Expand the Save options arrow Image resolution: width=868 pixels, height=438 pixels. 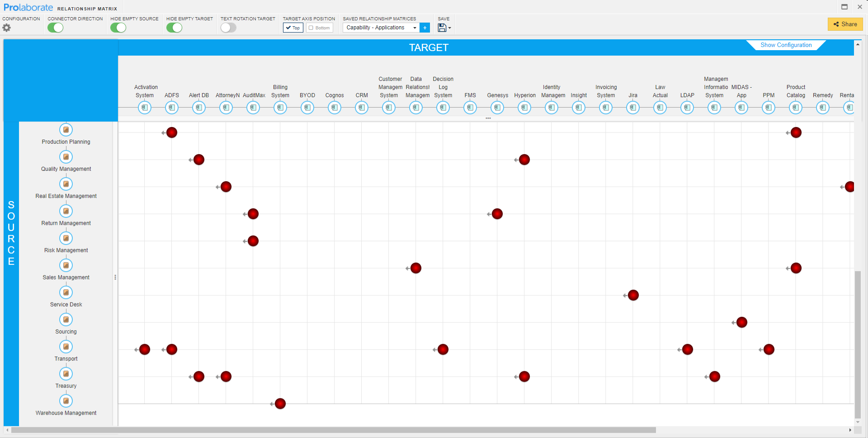[449, 28]
